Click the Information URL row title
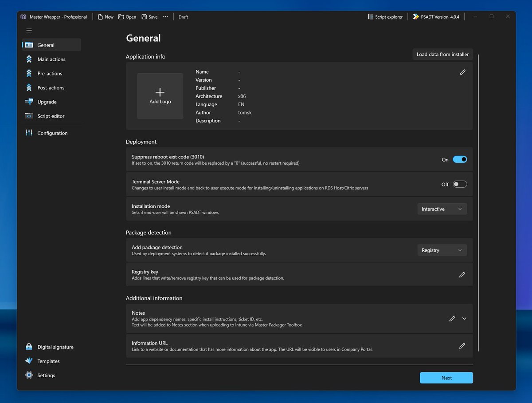The width and height of the screenshot is (532, 403). point(150,343)
